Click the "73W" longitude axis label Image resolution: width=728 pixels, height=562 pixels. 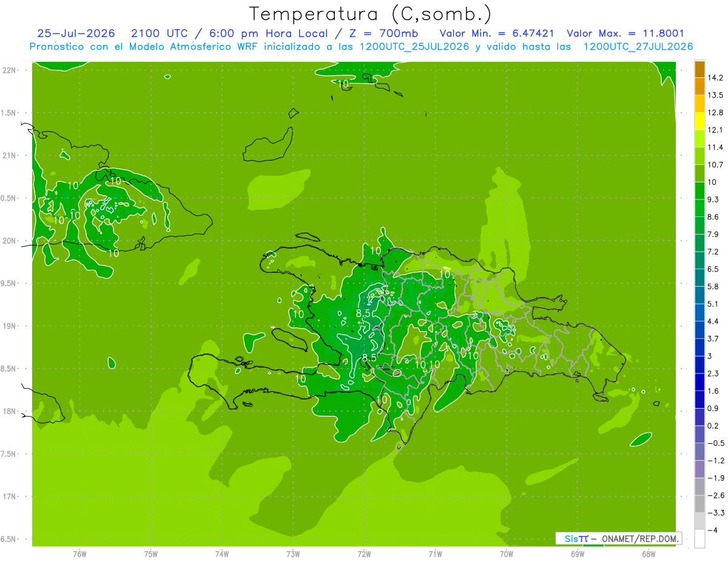(x=293, y=554)
